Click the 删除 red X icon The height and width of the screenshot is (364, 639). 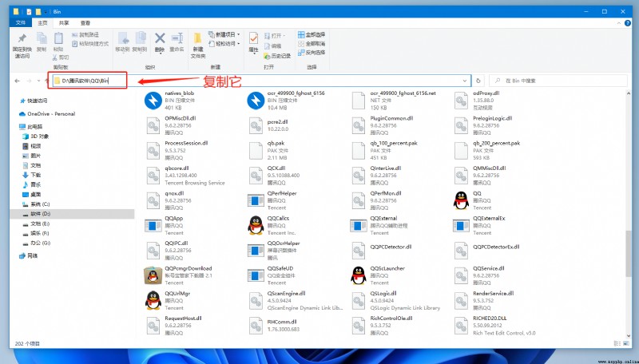coord(160,38)
